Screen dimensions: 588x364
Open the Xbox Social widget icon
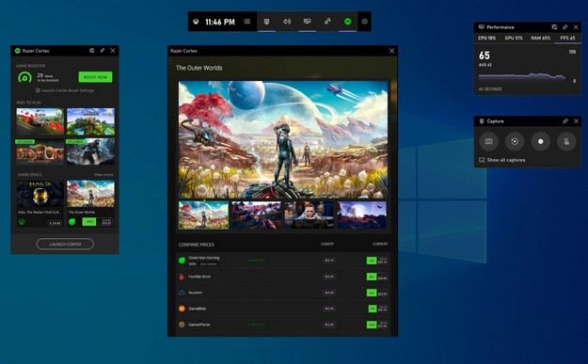(x=327, y=22)
